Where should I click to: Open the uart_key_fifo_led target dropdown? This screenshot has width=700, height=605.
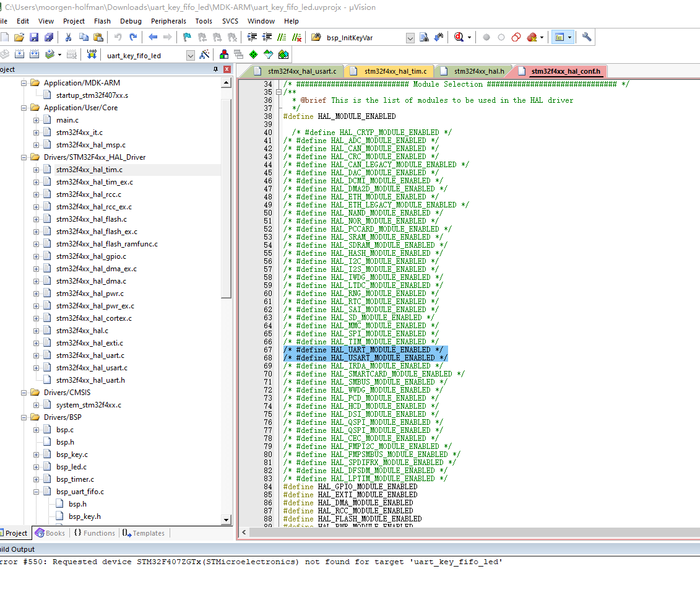point(191,55)
